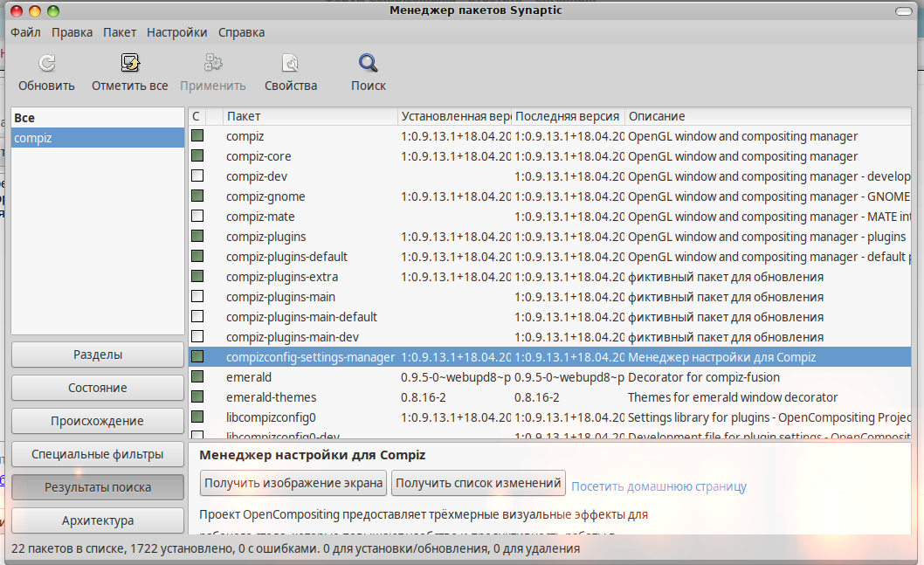Open the Настройки menu
This screenshot has width=924, height=565.
click(x=176, y=32)
